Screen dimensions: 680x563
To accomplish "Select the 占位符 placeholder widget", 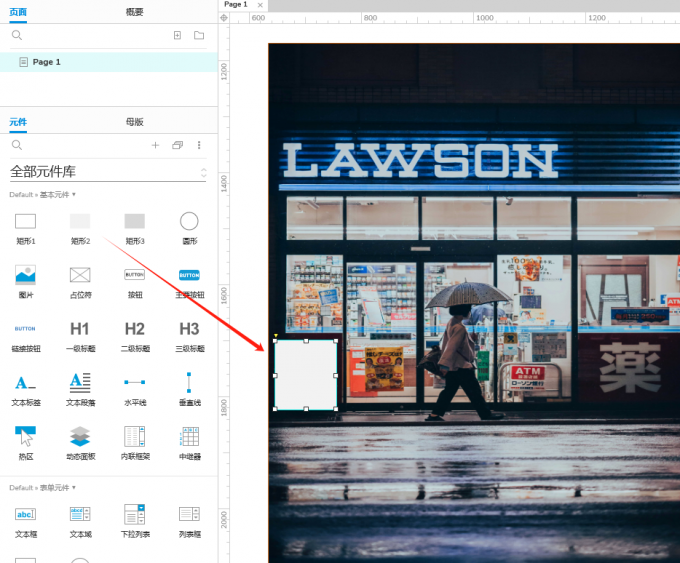I will 80,282.
